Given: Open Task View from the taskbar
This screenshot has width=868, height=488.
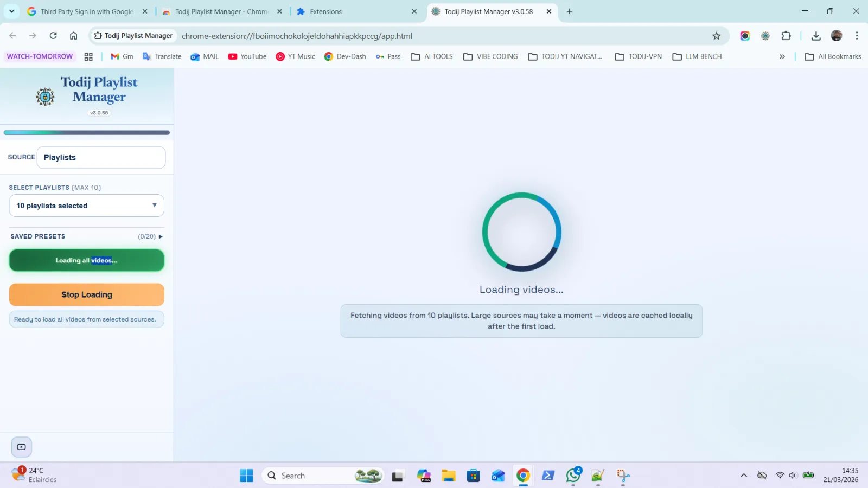Looking at the screenshot, I should click(x=398, y=476).
